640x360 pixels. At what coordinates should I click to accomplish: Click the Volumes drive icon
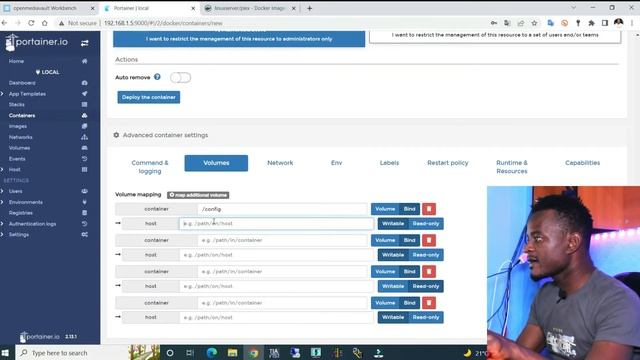84,148
